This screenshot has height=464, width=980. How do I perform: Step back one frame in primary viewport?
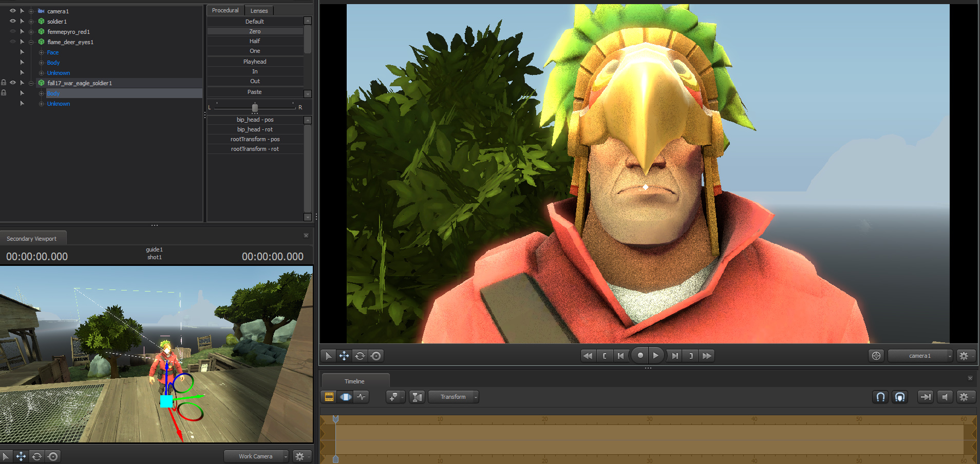click(x=621, y=356)
